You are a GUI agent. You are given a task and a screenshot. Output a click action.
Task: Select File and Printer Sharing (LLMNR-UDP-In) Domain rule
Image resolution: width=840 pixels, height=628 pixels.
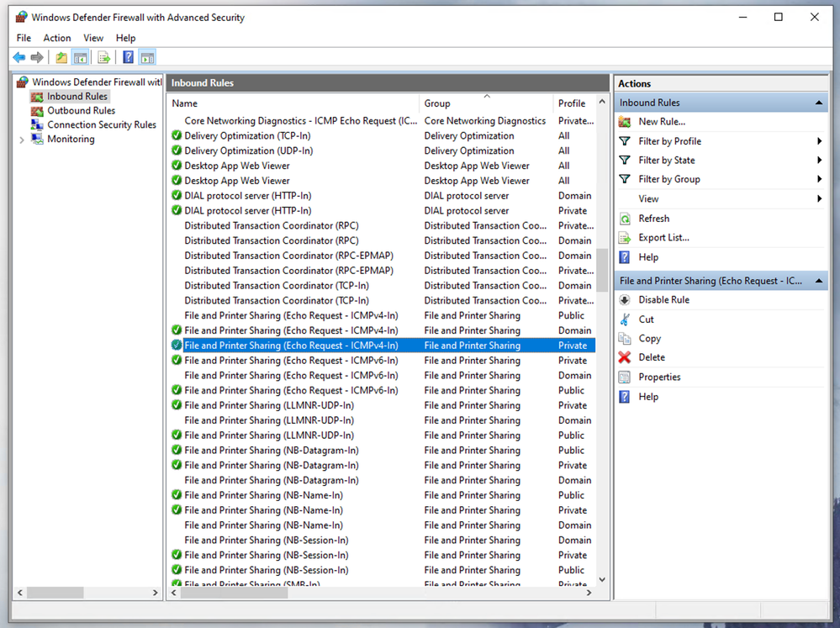[382, 420]
